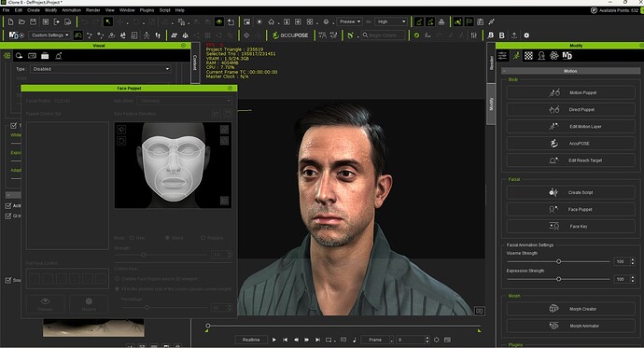Viewport: 644px width, 348px height.
Task: Click the face mask feature selection thumbnail
Action: [x=173, y=165]
